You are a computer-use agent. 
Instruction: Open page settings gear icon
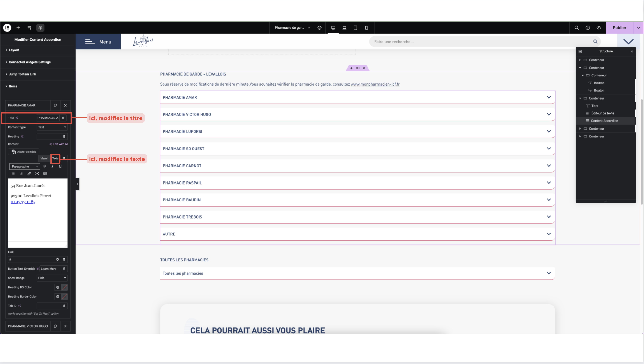point(319,28)
